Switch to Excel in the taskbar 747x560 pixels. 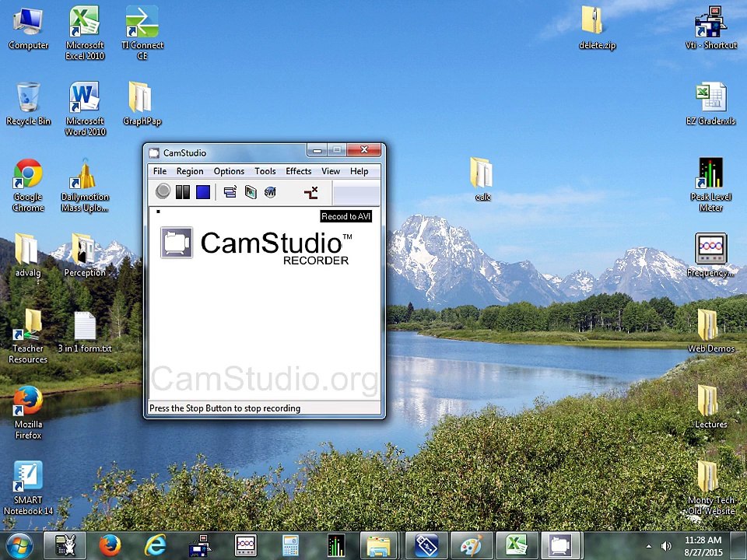tap(517, 545)
